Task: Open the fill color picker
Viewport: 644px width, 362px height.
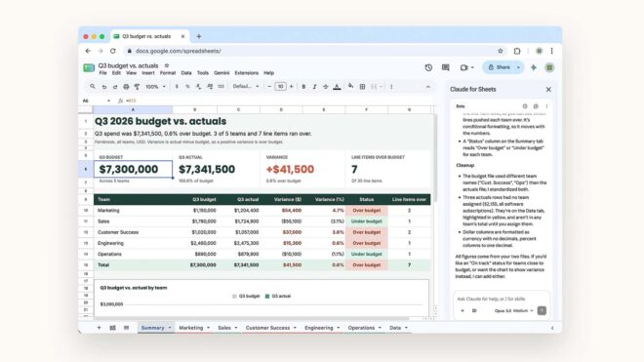Action: coord(350,86)
